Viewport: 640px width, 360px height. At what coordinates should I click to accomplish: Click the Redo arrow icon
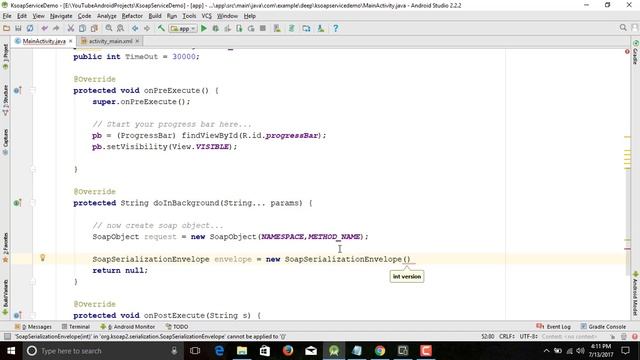point(56,28)
